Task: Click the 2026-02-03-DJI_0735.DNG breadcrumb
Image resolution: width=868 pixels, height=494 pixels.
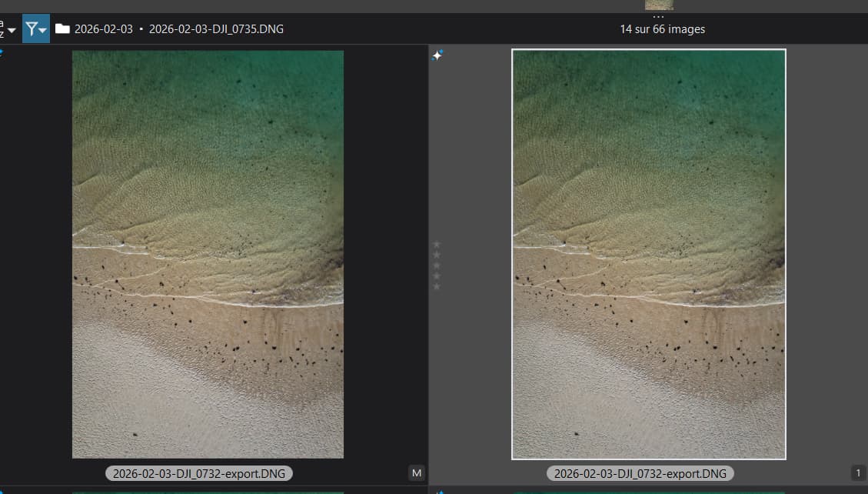Action: pos(216,29)
